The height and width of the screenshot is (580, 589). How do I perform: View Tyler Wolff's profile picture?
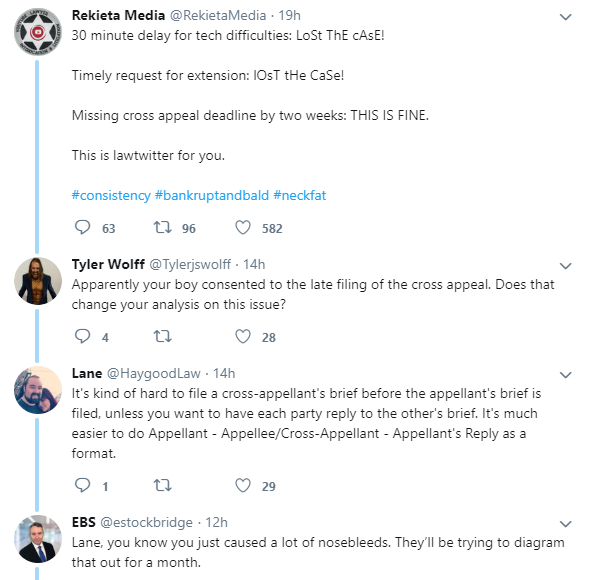[x=38, y=281]
